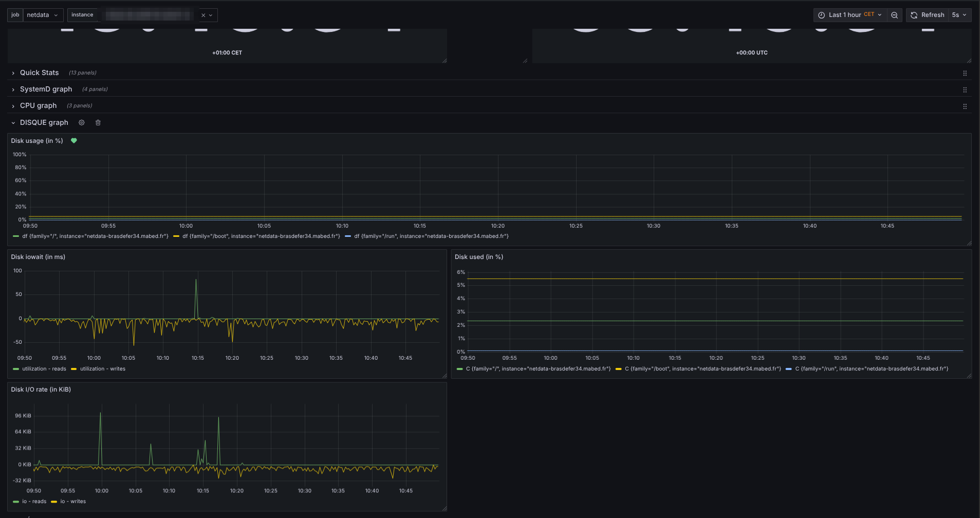This screenshot has height=518, width=980.
Task: Expand the CPU graph row
Action: 38,106
